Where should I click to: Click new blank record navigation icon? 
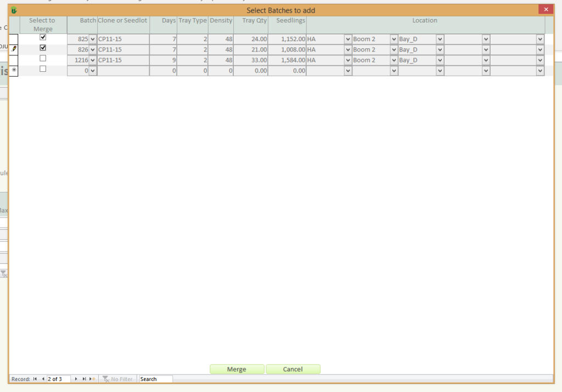[92, 379]
